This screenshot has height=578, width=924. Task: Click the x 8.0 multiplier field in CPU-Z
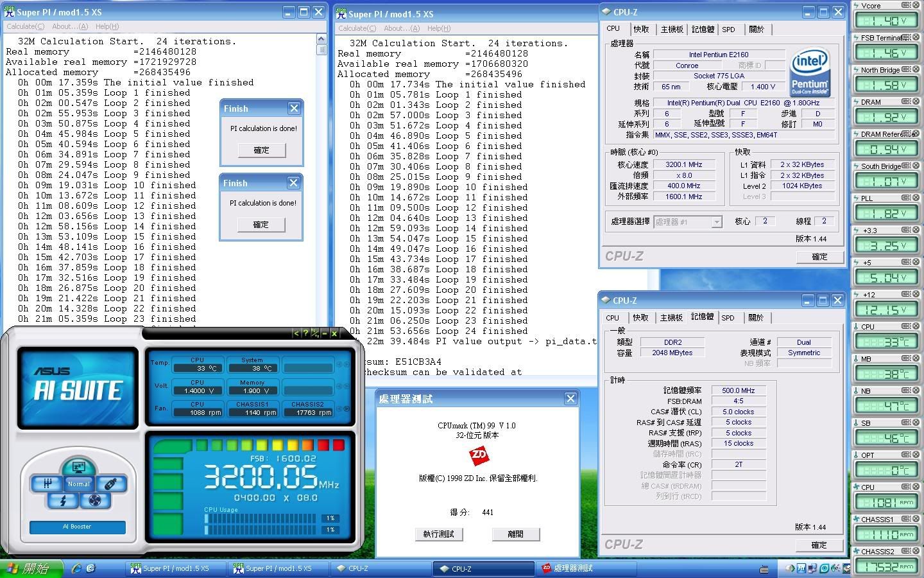click(x=683, y=175)
